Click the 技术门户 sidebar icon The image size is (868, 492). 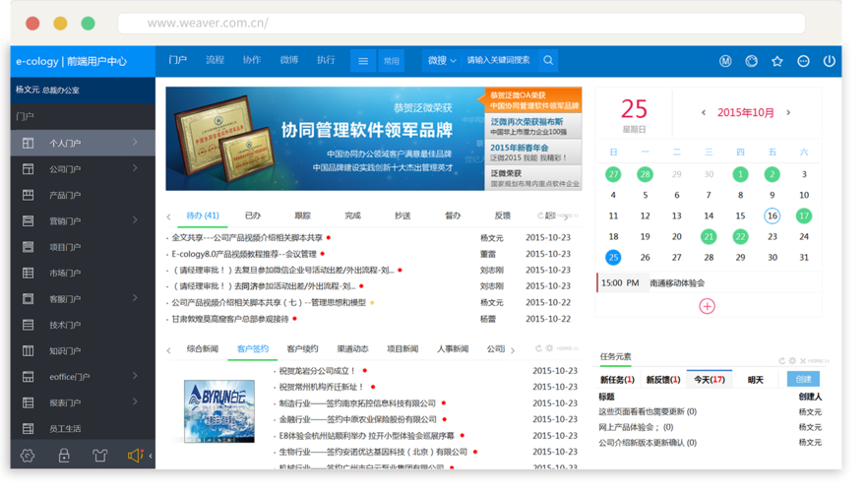[x=28, y=325]
